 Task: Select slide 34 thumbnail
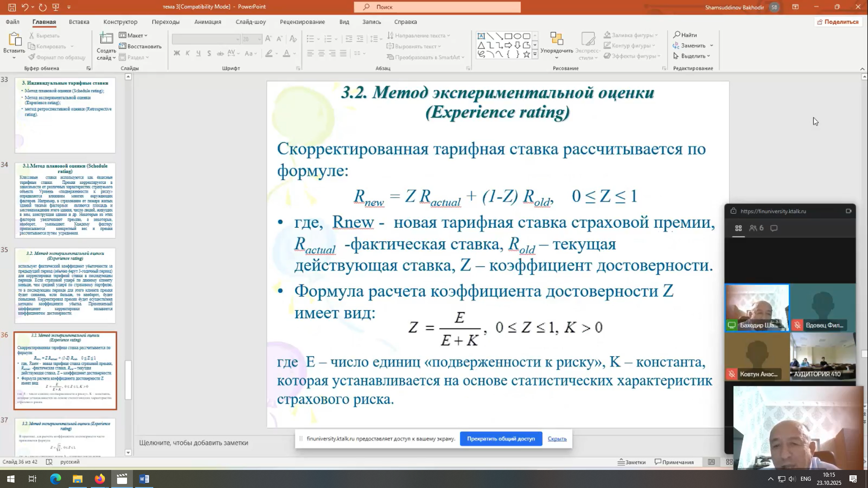pos(65,200)
